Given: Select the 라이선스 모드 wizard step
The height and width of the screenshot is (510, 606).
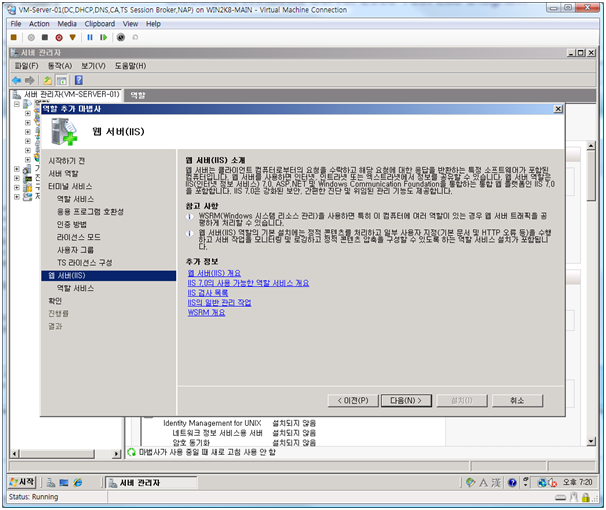Looking at the screenshot, I should coord(78,237).
